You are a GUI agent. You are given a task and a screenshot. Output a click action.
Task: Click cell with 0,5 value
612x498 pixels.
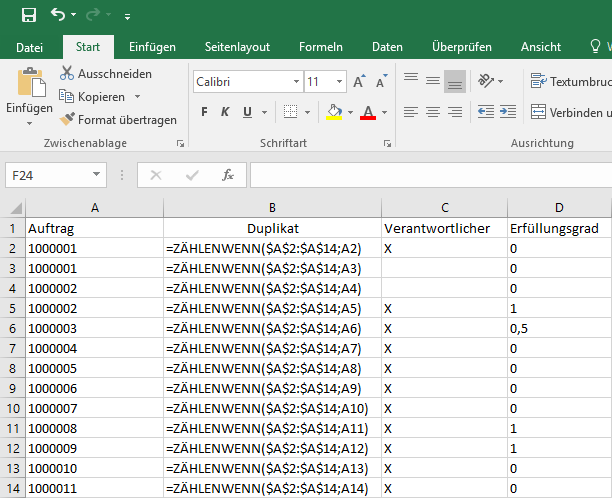(x=559, y=328)
